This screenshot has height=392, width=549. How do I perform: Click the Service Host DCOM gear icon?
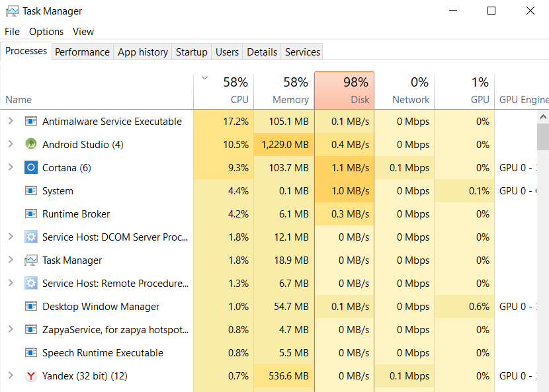tap(30, 237)
